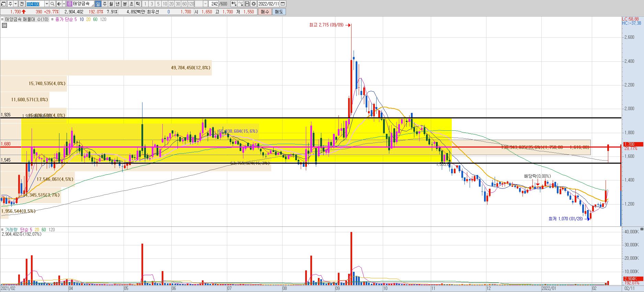Click the speaker sound icon

click(59, 4)
